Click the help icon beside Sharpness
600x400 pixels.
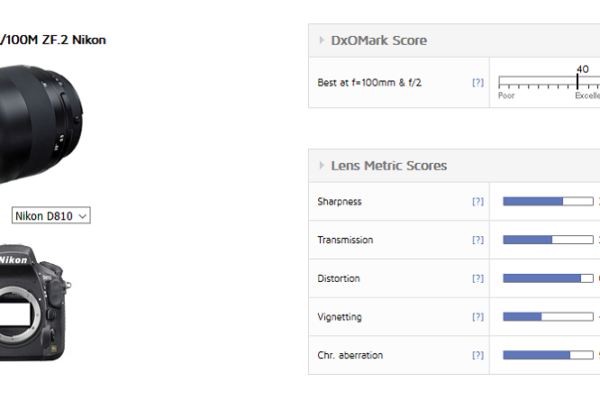coord(477,202)
